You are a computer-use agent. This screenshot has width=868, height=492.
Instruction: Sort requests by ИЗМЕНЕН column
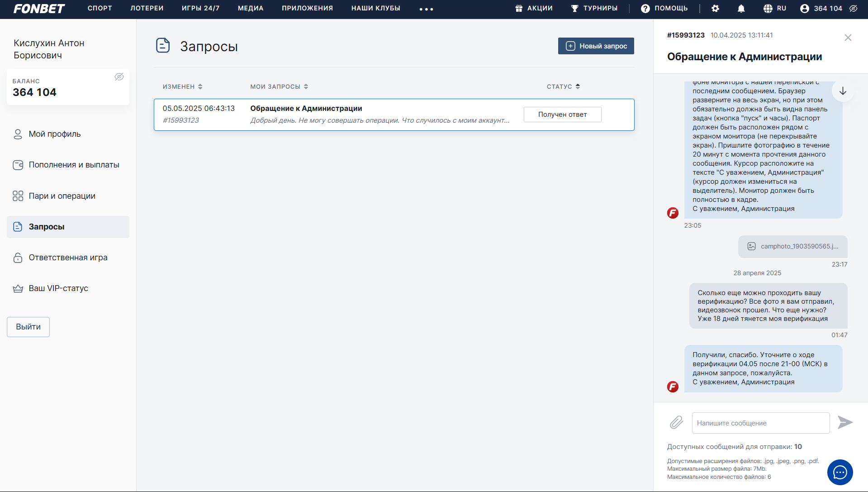[x=182, y=86]
